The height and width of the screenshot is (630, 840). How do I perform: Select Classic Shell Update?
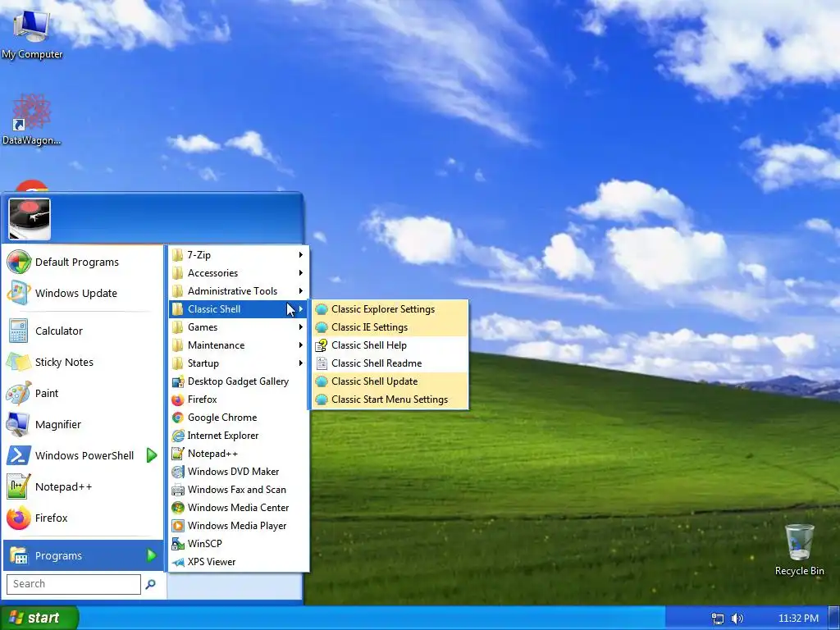390,381
